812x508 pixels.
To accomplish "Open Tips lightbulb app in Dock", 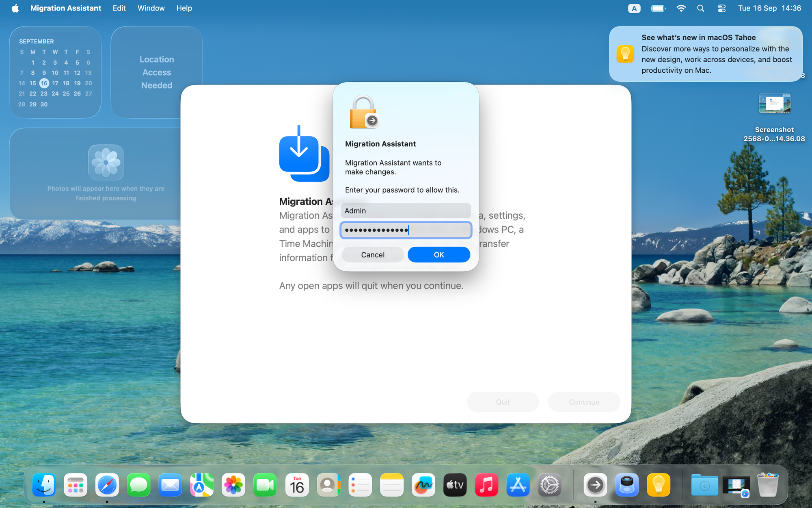I will coord(659,485).
